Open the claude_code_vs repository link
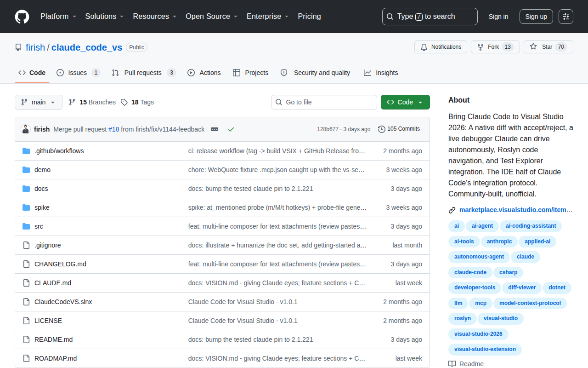Viewport: 588px width, 368px height. [87, 47]
